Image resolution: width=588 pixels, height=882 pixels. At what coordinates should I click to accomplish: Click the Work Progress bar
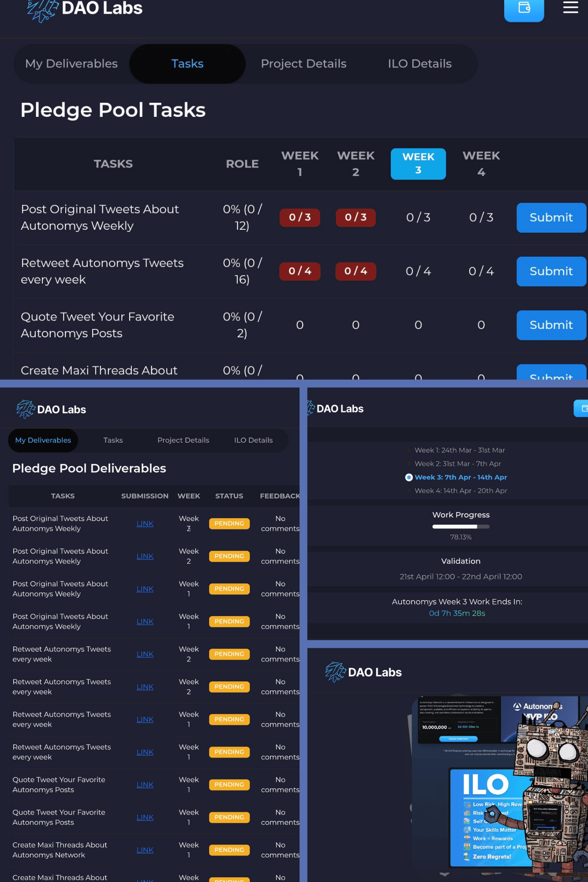pos(461,527)
